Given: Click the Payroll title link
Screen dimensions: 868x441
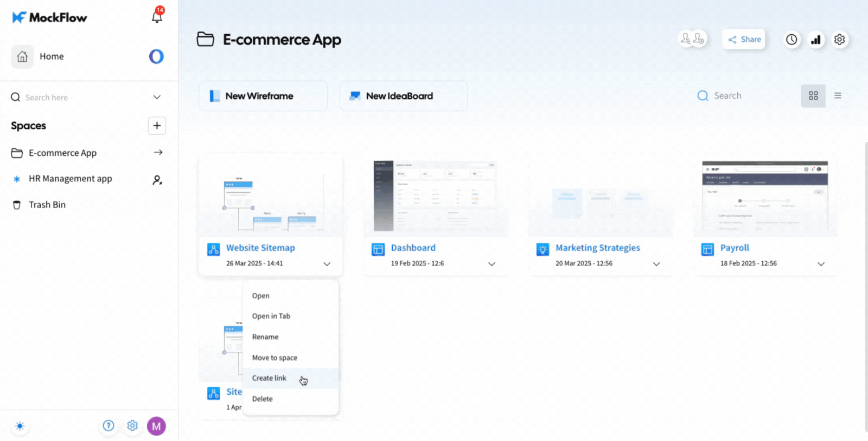Looking at the screenshot, I should [735, 248].
